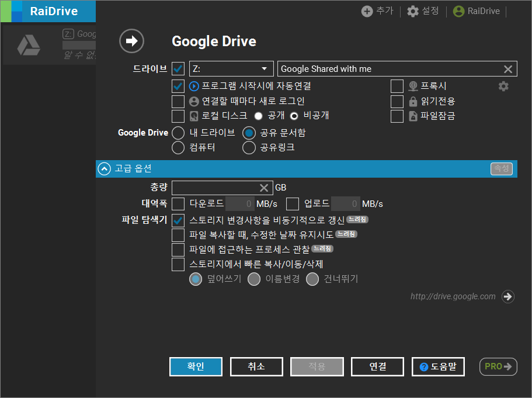
Task: Click the 총량 GB input field
Action: tap(222, 188)
